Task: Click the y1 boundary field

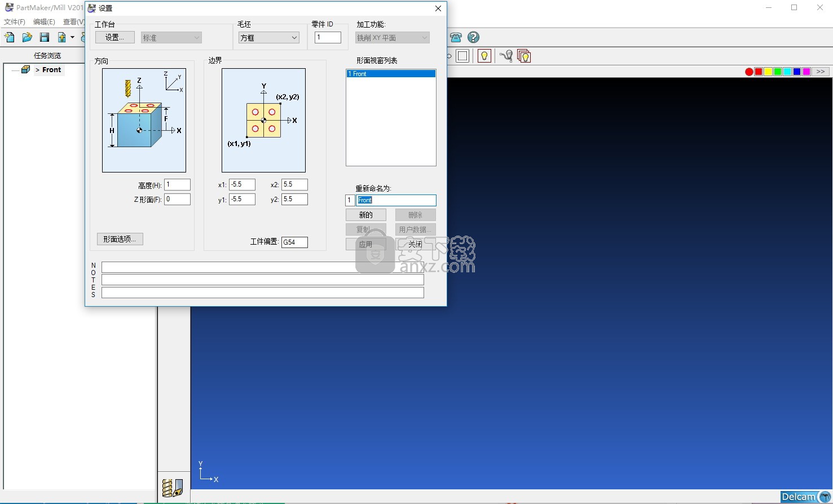Action: tap(242, 199)
